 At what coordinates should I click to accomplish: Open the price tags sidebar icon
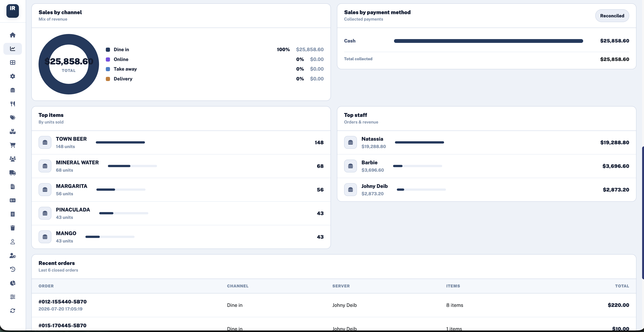click(12, 117)
